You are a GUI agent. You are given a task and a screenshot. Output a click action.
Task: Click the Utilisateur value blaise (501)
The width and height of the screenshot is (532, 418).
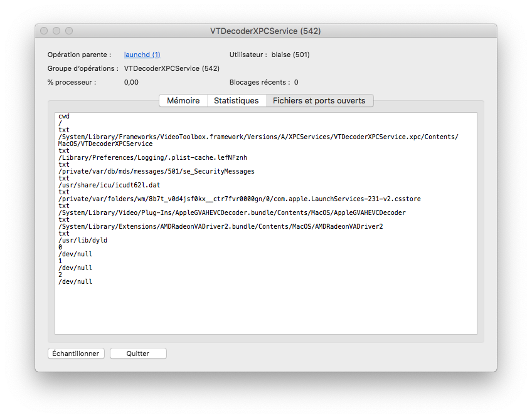290,55
